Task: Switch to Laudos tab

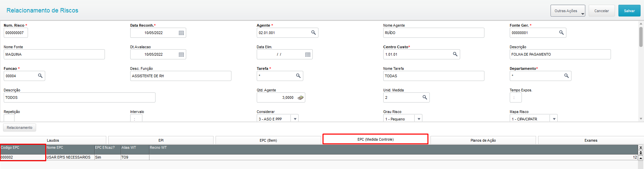Action: pyautogui.click(x=53, y=140)
